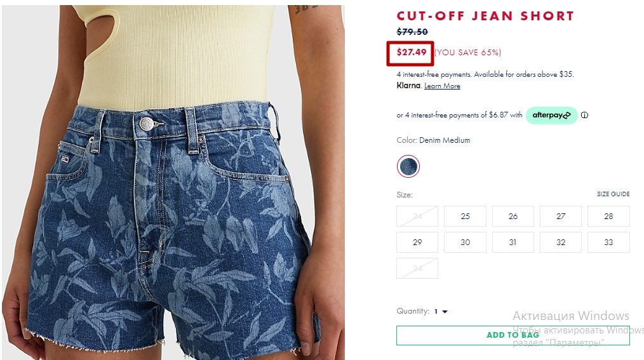Click the jean shorts product image
644x360 pixels.
(173, 182)
